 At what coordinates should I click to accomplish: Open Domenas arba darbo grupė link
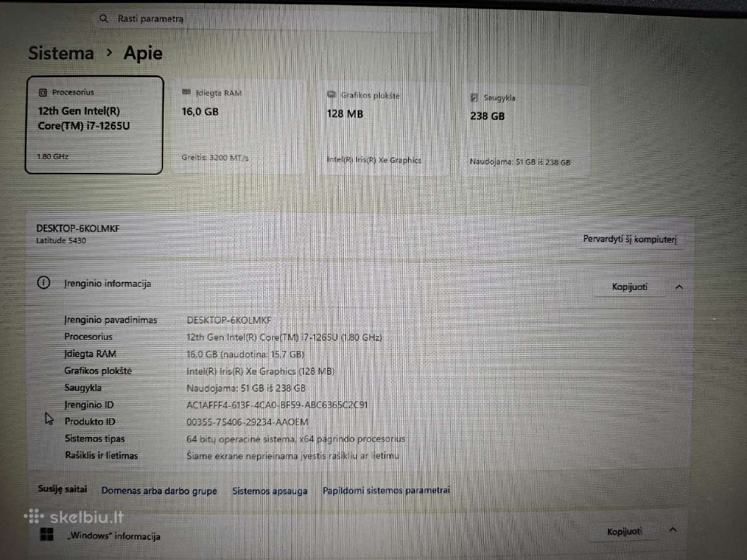[x=159, y=491]
